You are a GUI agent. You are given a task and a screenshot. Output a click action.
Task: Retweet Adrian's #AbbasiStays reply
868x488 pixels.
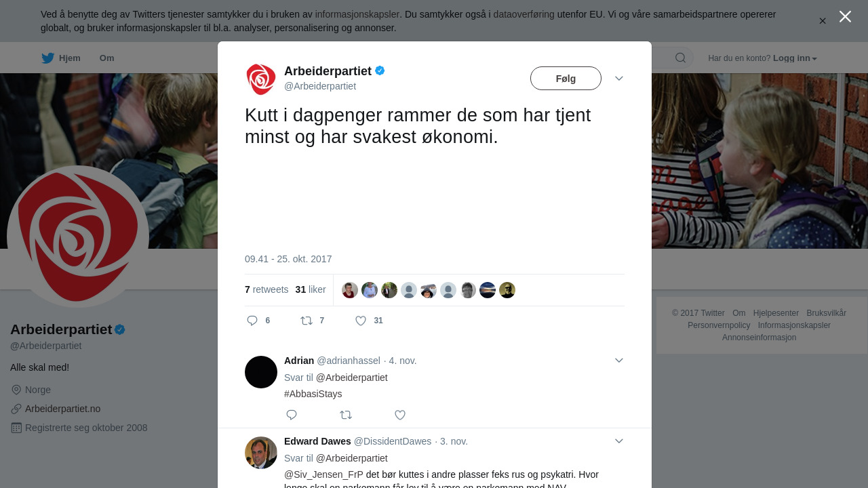pyautogui.click(x=346, y=415)
